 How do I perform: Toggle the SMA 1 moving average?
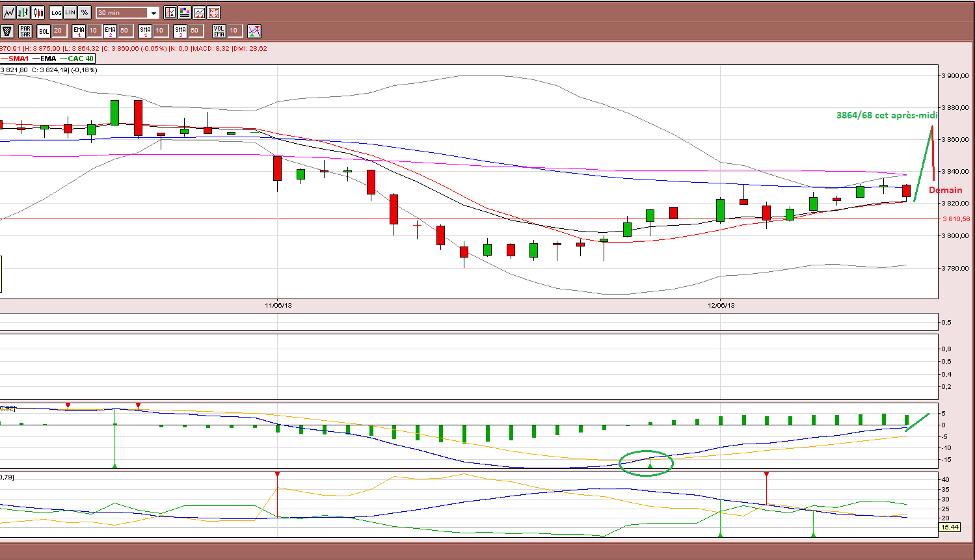pos(145,31)
